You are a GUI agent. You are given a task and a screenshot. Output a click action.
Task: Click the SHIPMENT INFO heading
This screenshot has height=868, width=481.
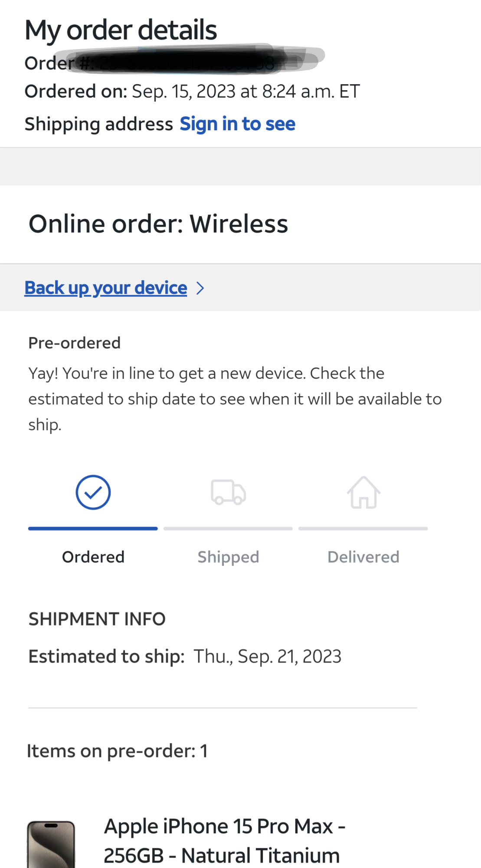click(x=97, y=619)
